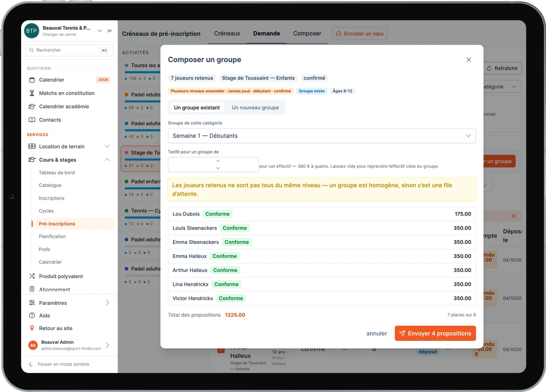The image size is (546, 392).
Task: Collapse the Cours & stages section
Action: 107,160
